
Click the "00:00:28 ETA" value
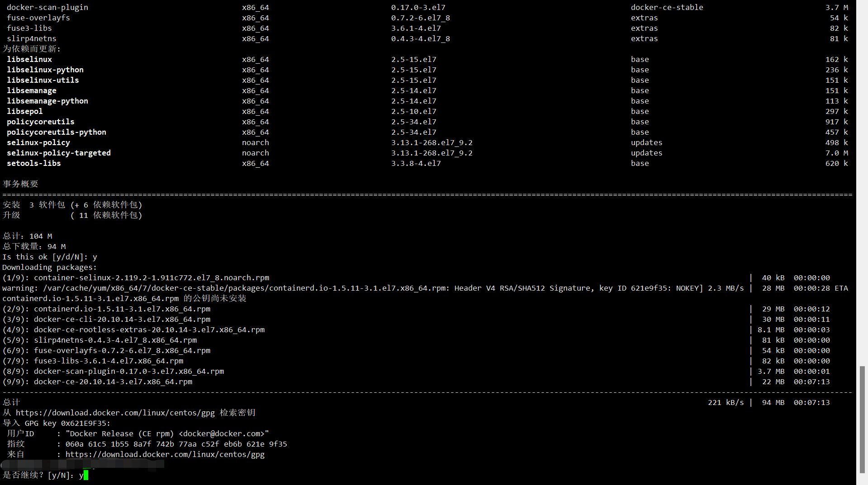click(x=821, y=288)
